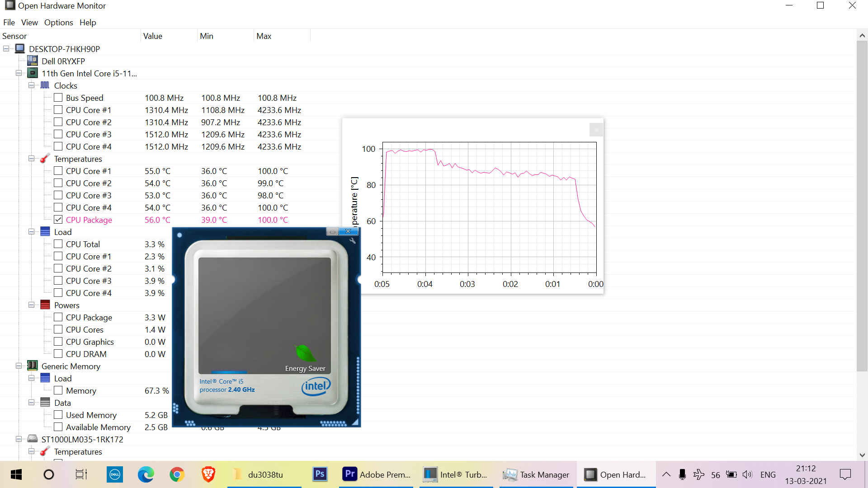
Task: Collapse the memory Data group
Action: (x=31, y=402)
